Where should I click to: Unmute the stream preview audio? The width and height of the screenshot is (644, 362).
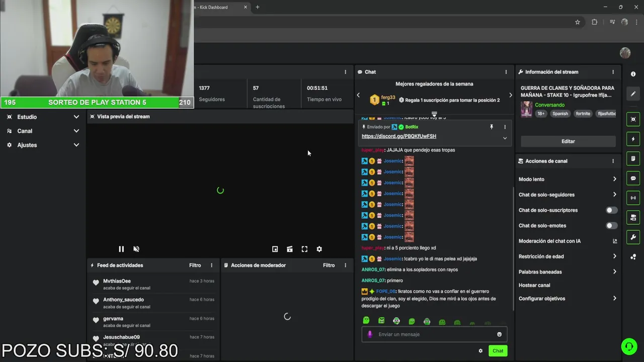point(136,249)
